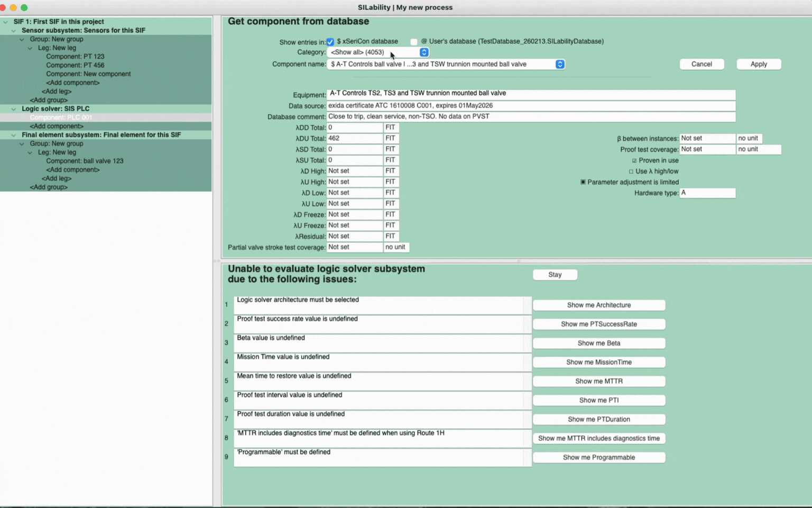Collapse the Sensor subsystem node

tap(14, 31)
